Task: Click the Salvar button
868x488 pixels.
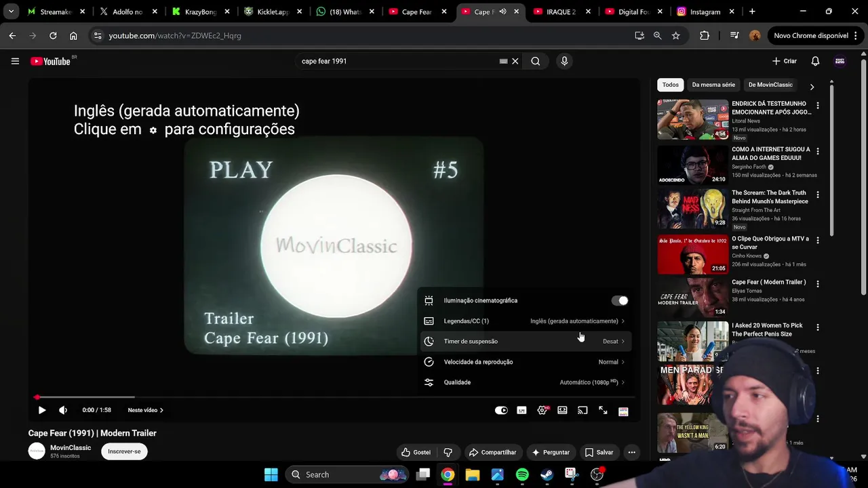Action: coord(599,452)
